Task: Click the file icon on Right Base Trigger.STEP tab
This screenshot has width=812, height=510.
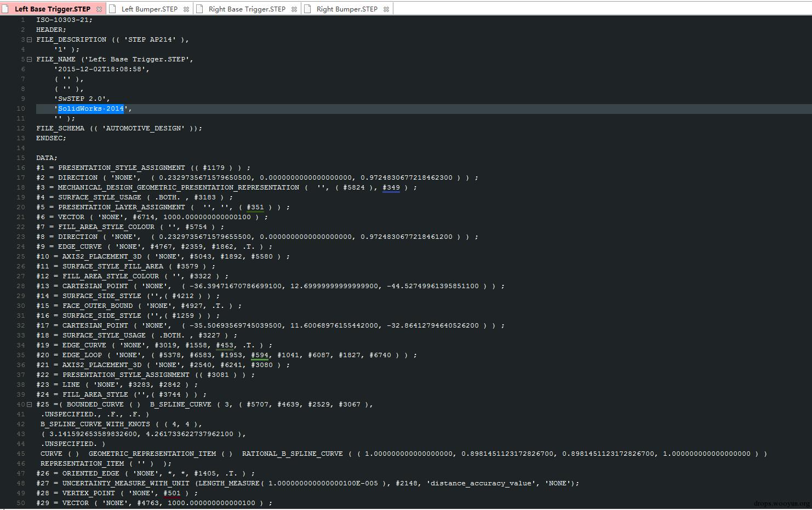Action: point(200,9)
